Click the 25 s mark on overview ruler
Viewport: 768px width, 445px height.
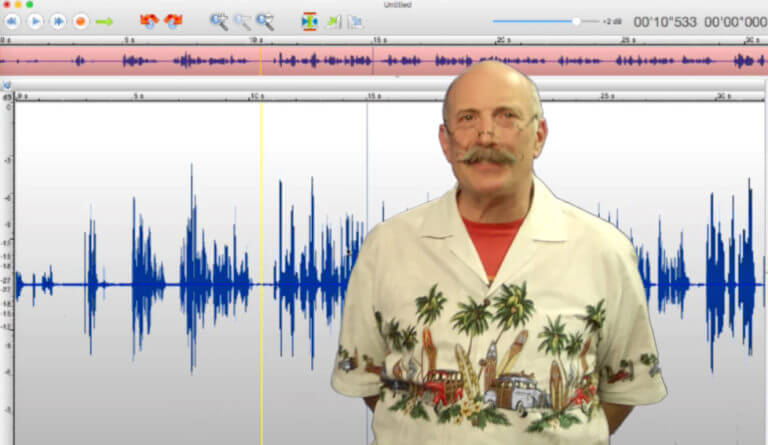(x=628, y=40)
